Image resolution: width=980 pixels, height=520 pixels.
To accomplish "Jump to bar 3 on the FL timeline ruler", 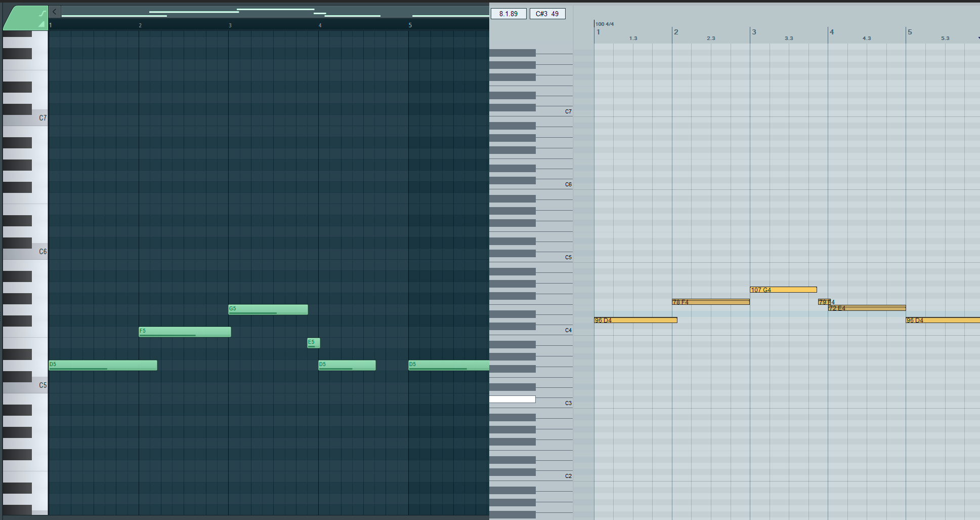I will tap(230, 25).
